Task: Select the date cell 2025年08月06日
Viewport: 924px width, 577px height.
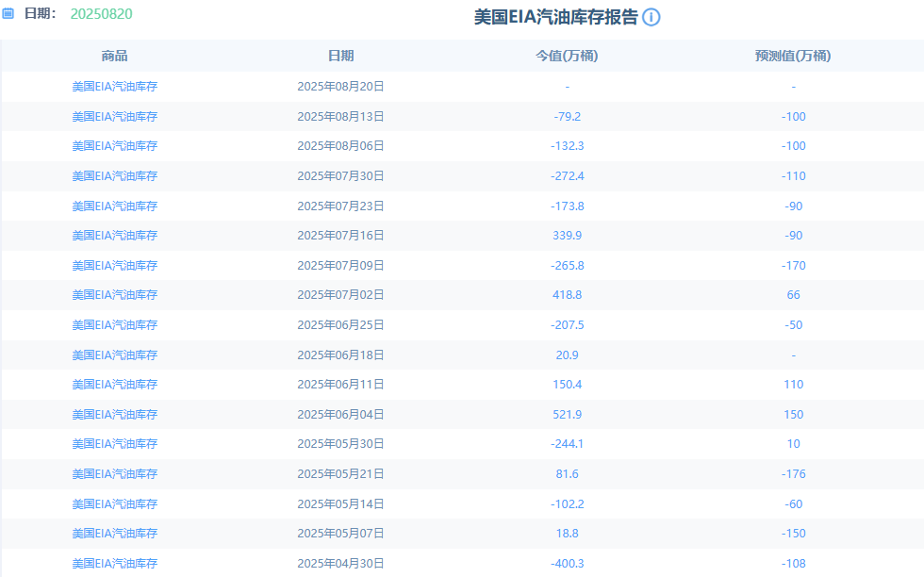Action: point(340,146)
